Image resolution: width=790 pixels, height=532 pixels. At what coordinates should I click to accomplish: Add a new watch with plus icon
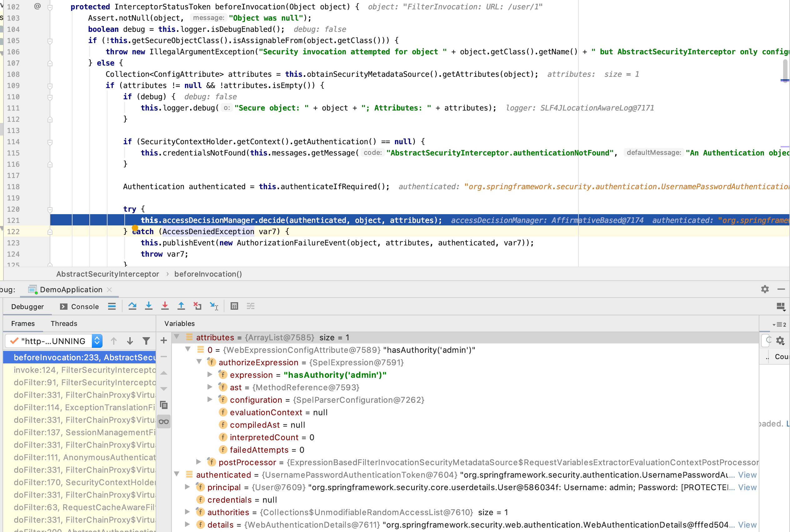(x=164, y=340)
